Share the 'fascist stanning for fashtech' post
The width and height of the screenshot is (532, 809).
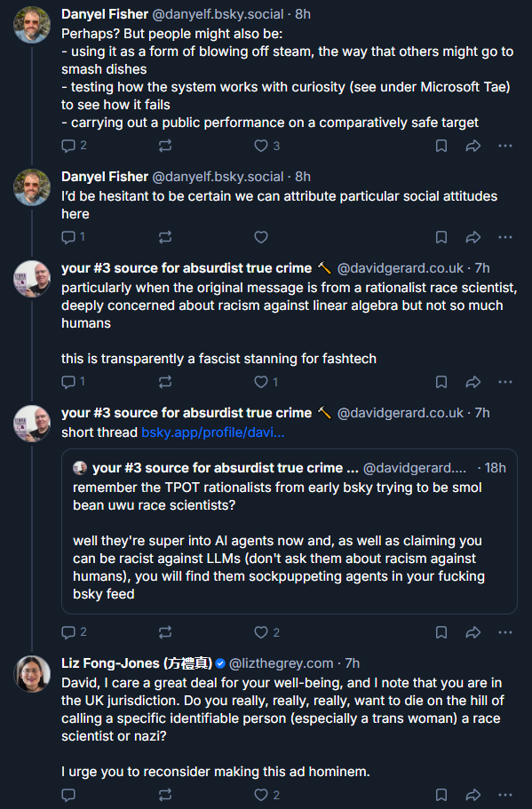tap(473, 383)
